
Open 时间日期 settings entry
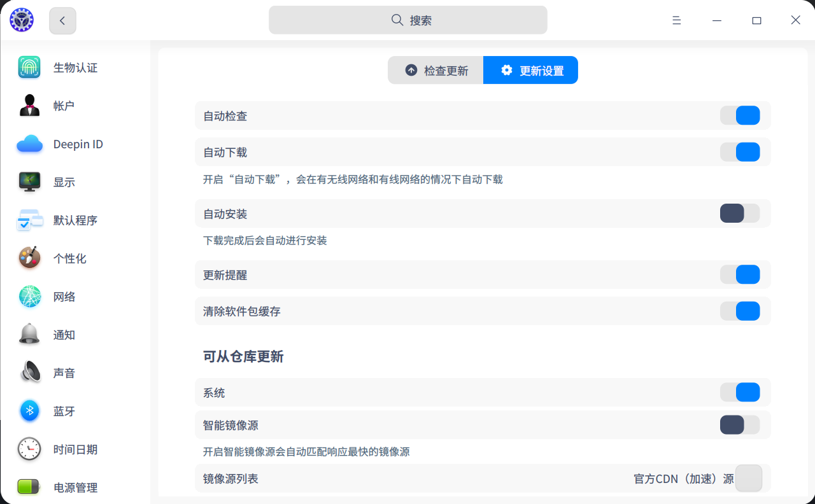tap(75, 449)
